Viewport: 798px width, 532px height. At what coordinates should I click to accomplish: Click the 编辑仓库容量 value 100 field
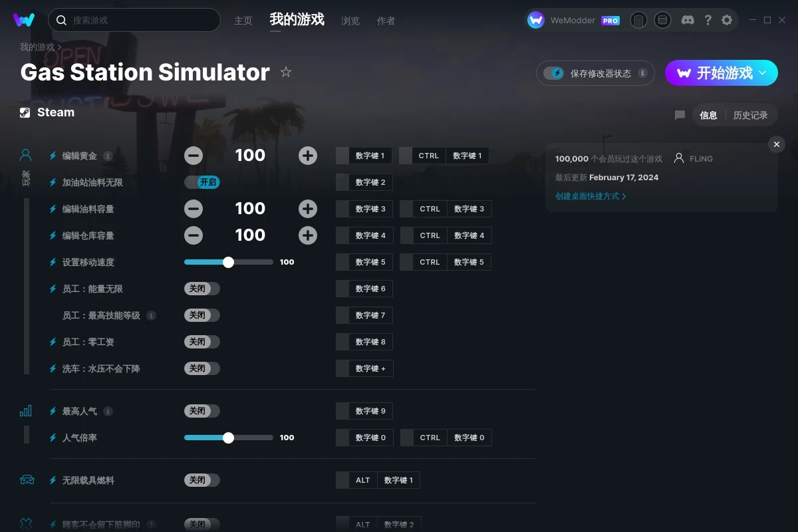tap(250, 235)
